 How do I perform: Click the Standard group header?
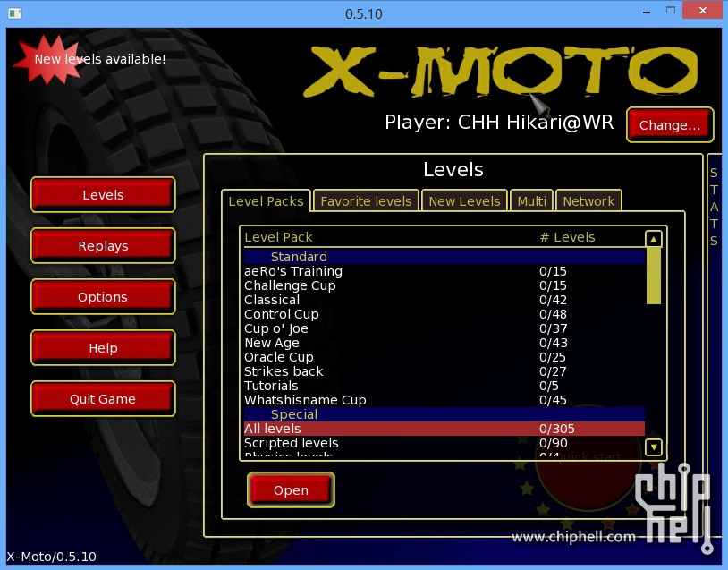(444, 257)
